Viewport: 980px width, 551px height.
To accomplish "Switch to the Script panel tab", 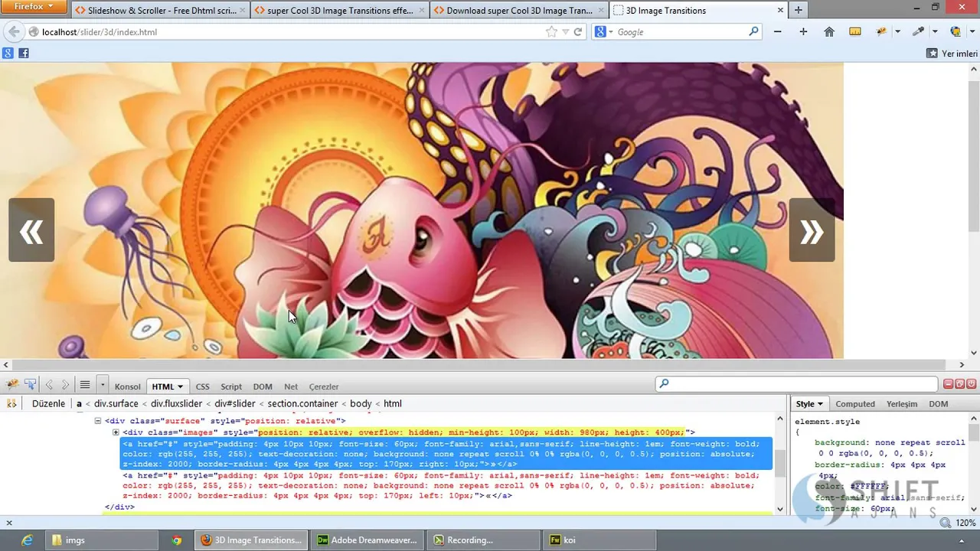I will (231, 386).
